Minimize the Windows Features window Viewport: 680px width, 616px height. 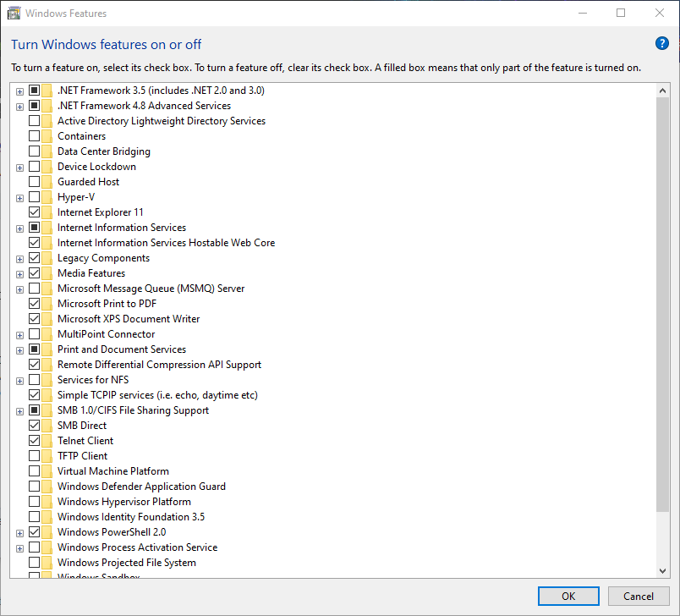(583, 13)
